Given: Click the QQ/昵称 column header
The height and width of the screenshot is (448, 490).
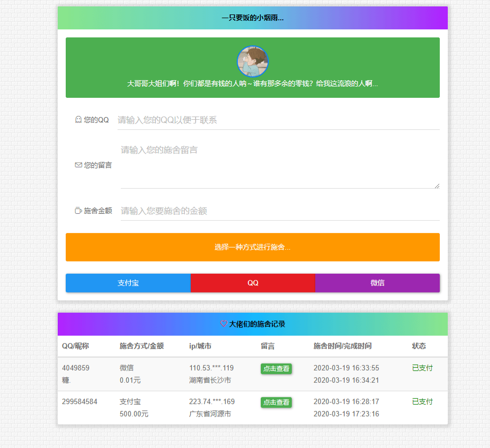Looking at the screenshot, I should coord(75,346).
